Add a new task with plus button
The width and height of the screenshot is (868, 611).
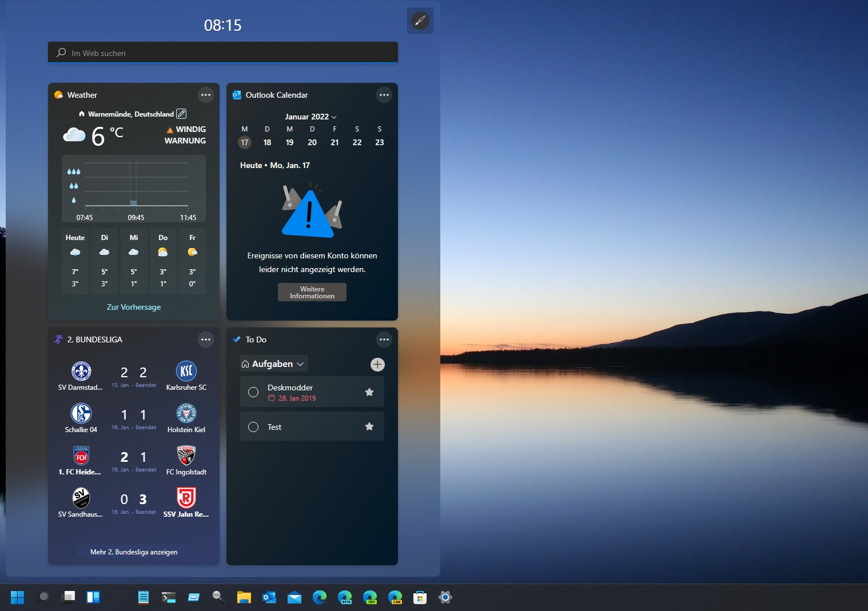(377, 365)
